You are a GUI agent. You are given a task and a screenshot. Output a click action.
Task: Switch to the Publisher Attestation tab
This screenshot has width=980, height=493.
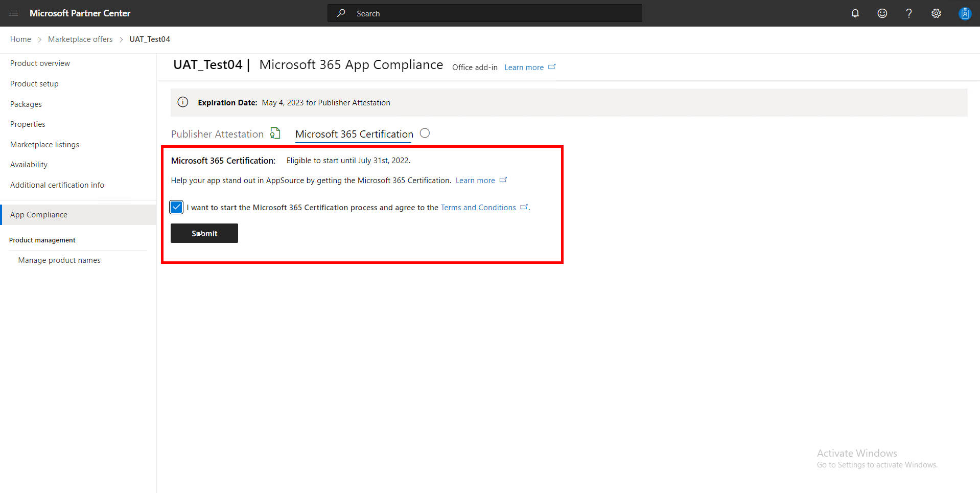[217, 134]
